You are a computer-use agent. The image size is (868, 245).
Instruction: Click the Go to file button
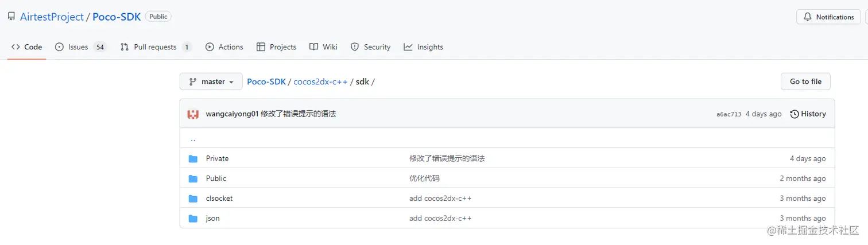(x=805, y=81)
